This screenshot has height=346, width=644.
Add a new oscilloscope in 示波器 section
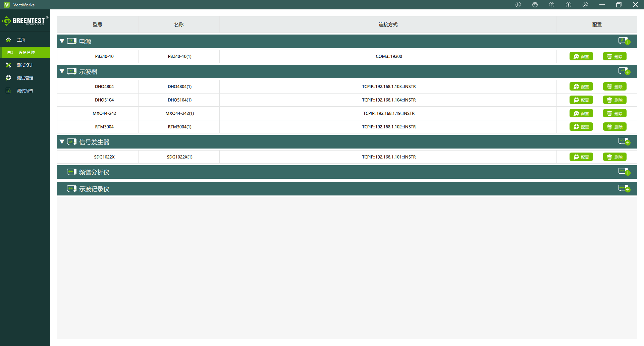pos(624,71)
